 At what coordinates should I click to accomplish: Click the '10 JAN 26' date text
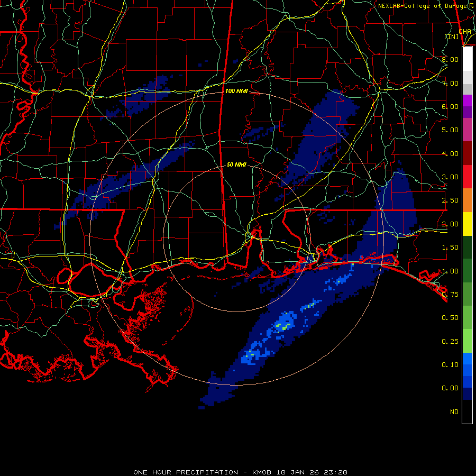(298, 472)
